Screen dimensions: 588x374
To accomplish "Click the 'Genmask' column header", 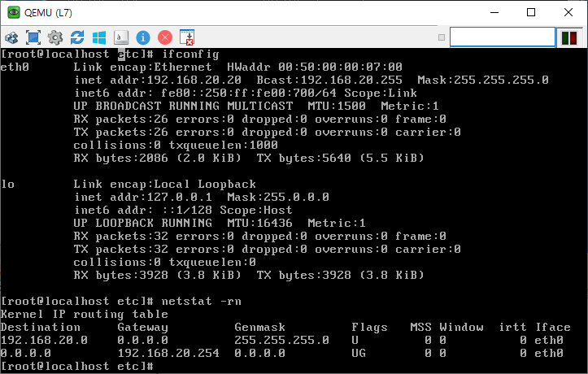I will 259,328.
